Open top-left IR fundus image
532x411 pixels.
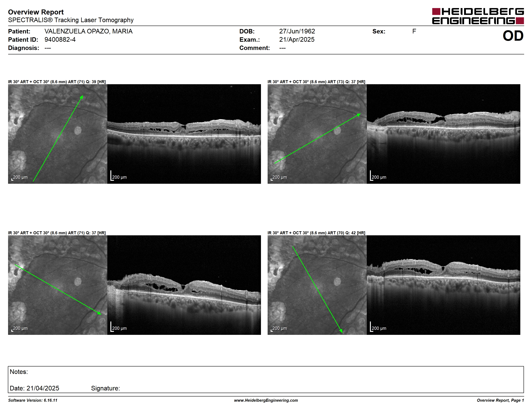(x=57, y=134)
